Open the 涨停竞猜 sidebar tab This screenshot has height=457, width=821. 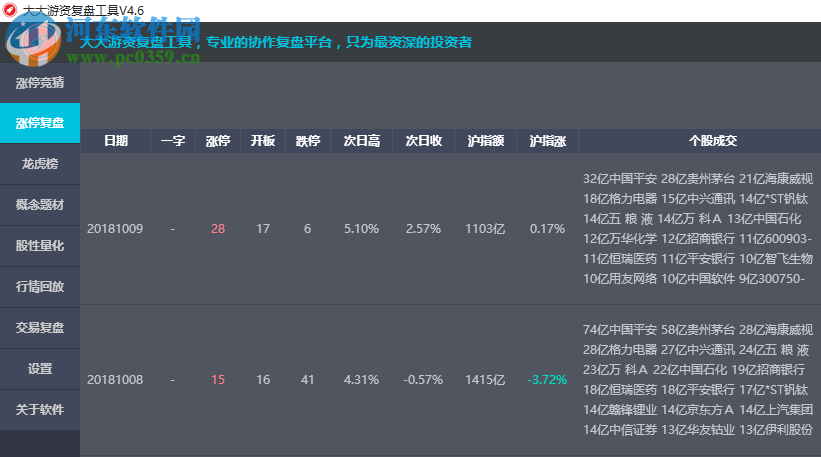point(40,83)
